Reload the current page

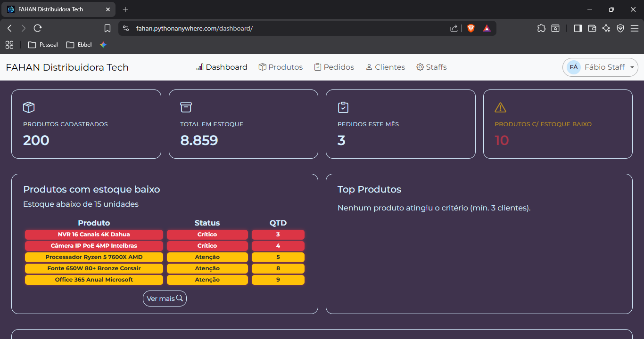(x=38, y=28)
